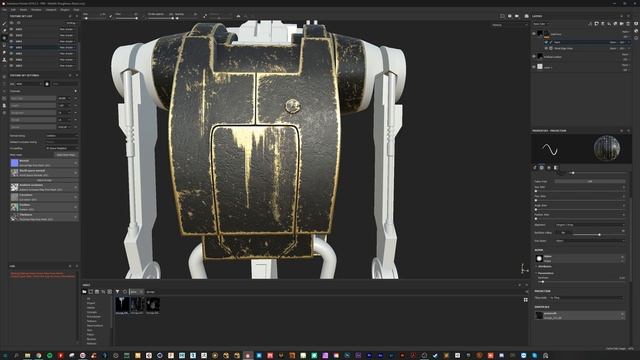This screenshot has width=640, height=360.
Task: Open the Edit menu
Action: [x=13, y=9]
